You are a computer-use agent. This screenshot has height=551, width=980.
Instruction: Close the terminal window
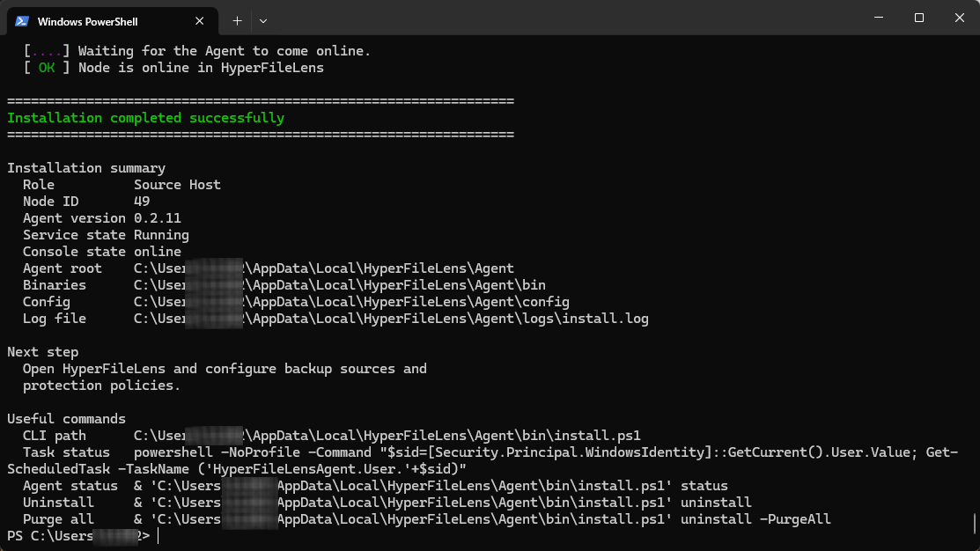pyautogui.click(x=960, y=18)
